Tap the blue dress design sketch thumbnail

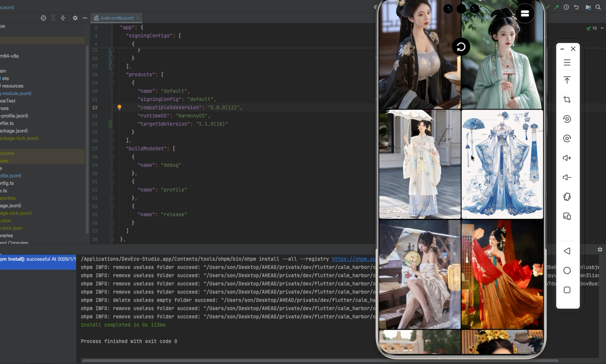(502, 164)
